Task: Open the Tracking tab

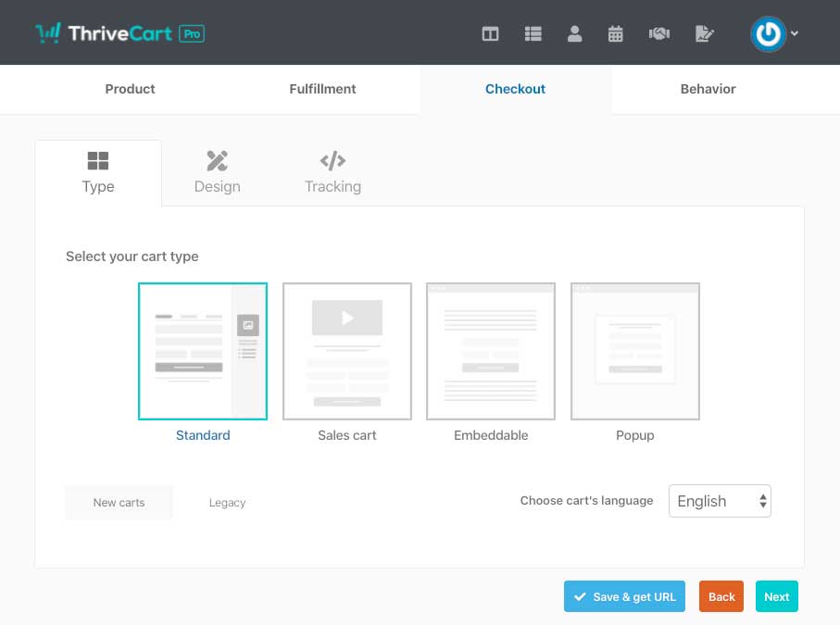Action: click(332, 171)
